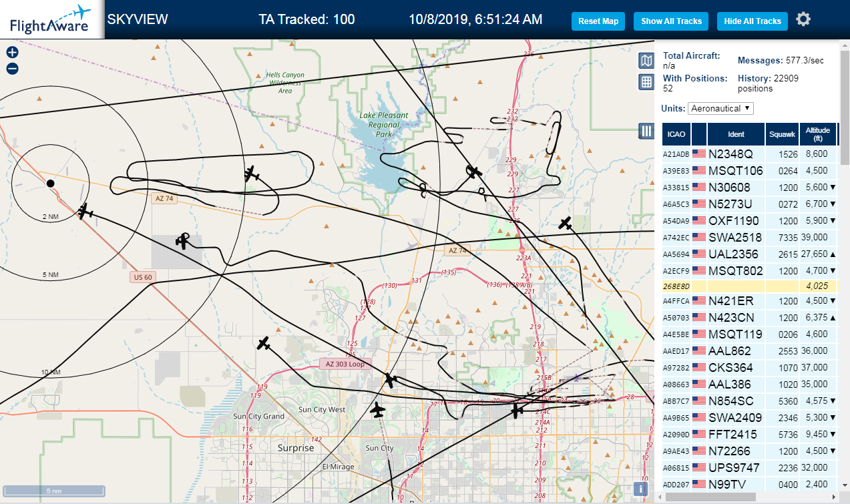The height and width of the screenshot is (504, 850).
Task: Click the down arrow of the vertical scrollbar
Action: [845, 487]
